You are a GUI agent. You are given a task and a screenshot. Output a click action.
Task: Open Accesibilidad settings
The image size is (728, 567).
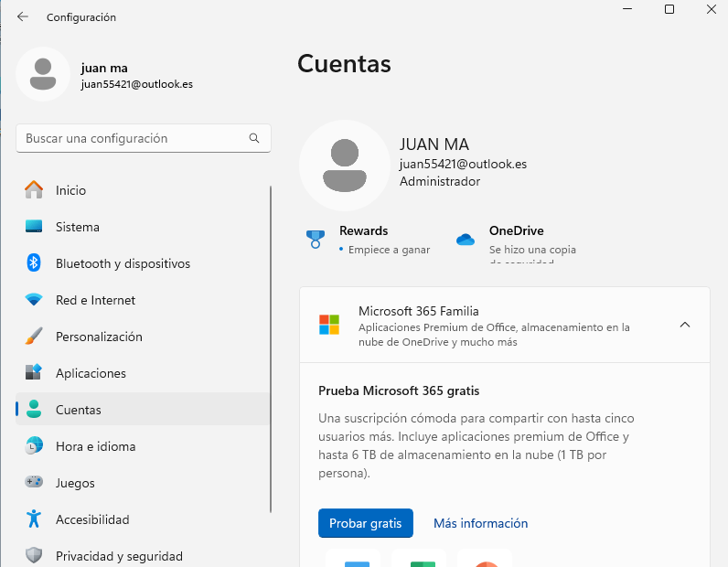143,519
